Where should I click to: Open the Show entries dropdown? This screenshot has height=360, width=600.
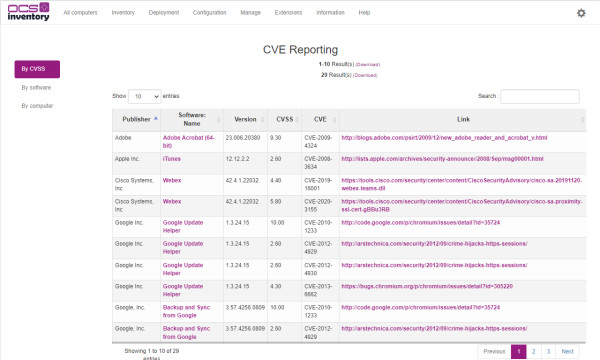[x=145, y=96]
